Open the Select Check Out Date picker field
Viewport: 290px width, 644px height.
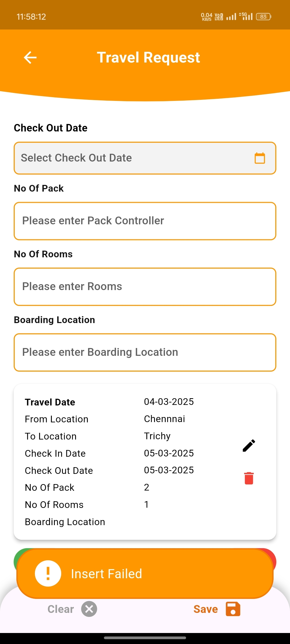[x=134, y=158]
